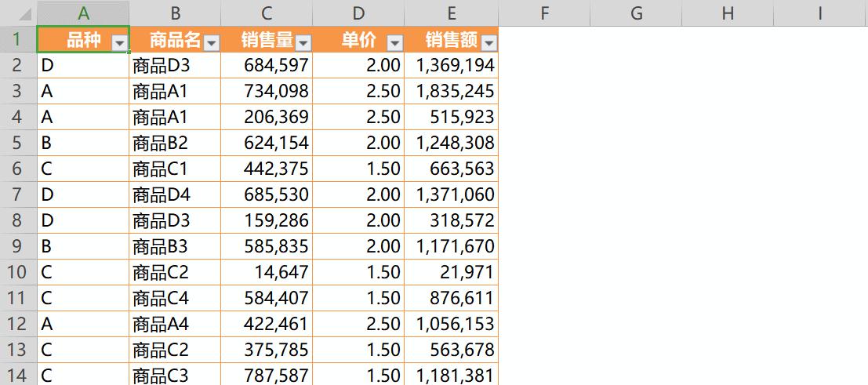This screenshot has width=868, height=385.
Task: Select cell with value 624,154
Action: 267,143
